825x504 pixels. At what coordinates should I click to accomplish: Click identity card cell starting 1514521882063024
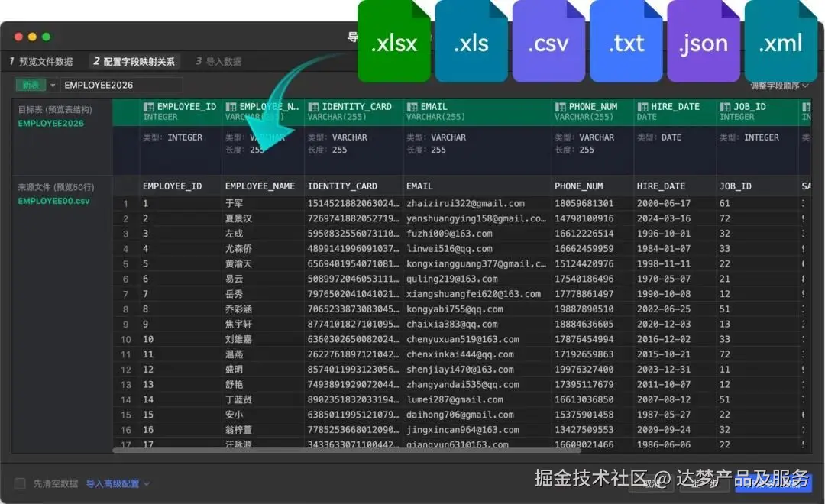(354, 204)
